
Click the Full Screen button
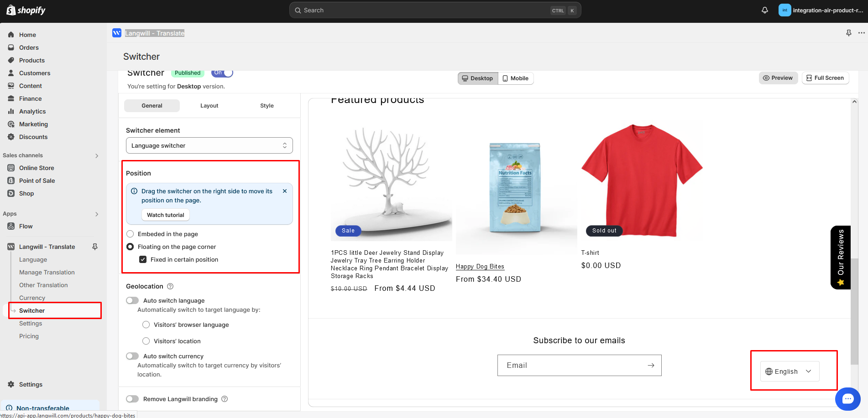825,78
